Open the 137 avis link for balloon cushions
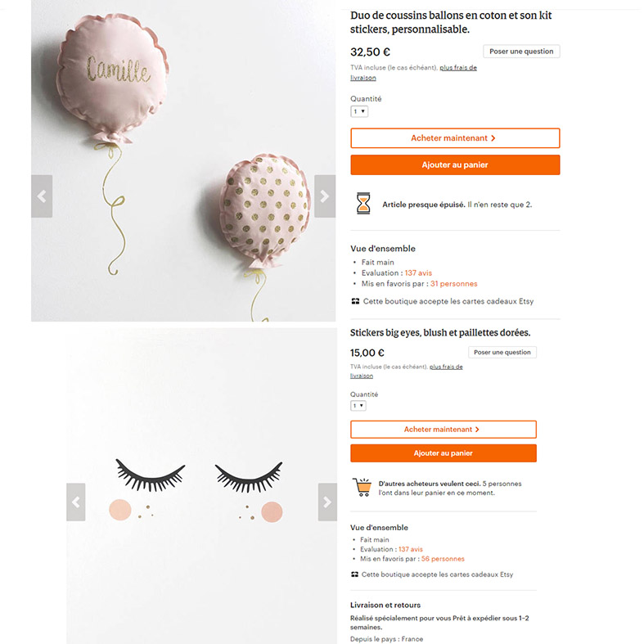This screenshot has height=644, width=644. coord(418,272)
